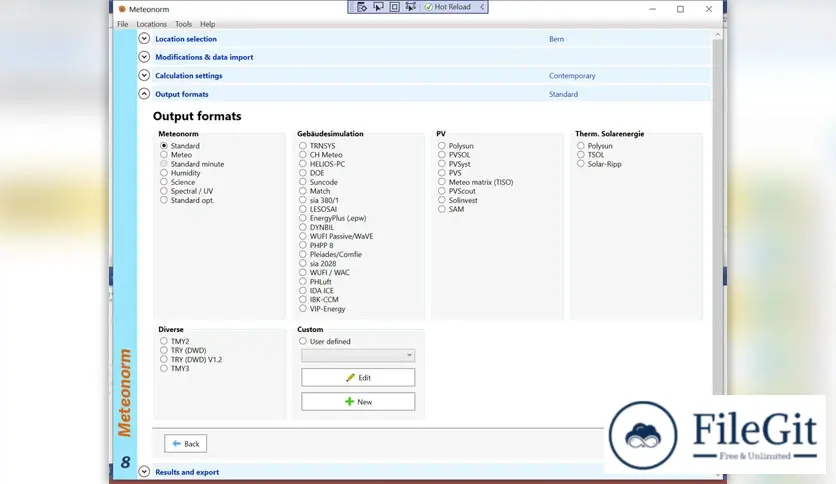Expand the Calculation settings section
The image size is (836, 484).
tap(144, 75)
